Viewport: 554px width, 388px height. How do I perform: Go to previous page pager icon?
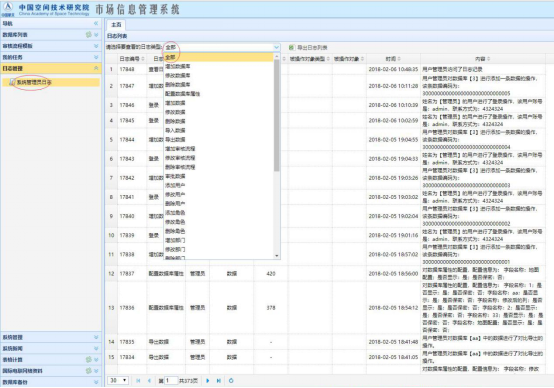point(149,381)
